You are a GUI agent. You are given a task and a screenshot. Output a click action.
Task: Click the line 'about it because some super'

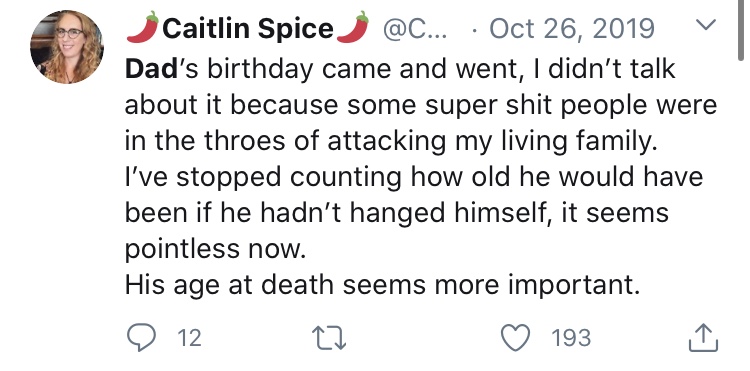pyautogui.click(x=421, y=106)
